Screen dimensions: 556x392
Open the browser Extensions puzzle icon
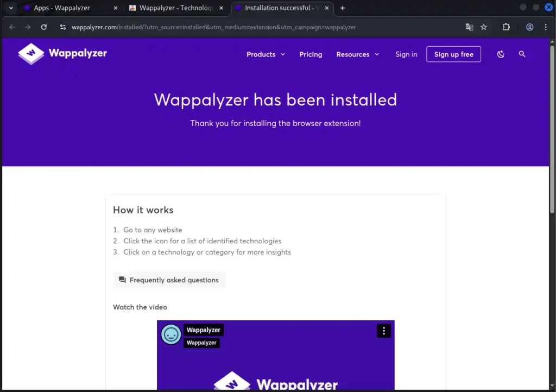[x=506, y=27]
